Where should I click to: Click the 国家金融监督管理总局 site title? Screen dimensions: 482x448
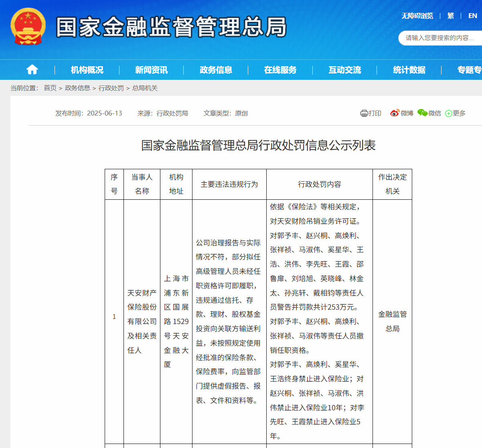171,27
